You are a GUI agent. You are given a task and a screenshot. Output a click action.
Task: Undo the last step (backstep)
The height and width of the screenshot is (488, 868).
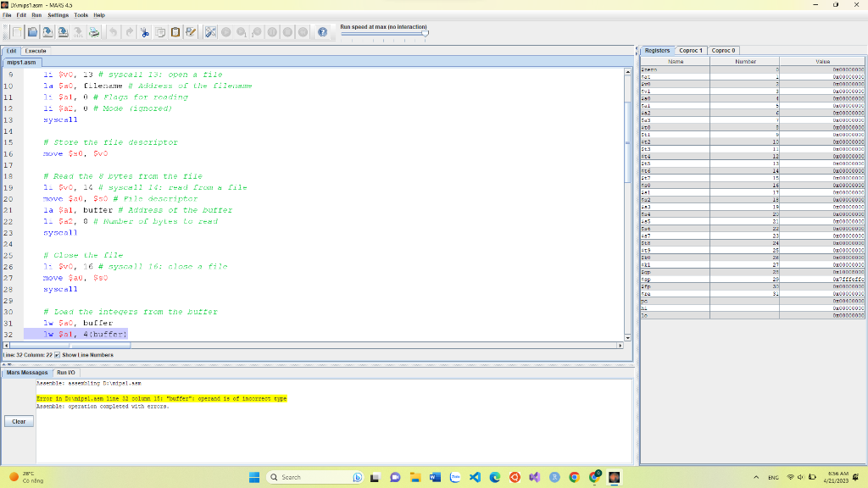[x=257, y=32]
